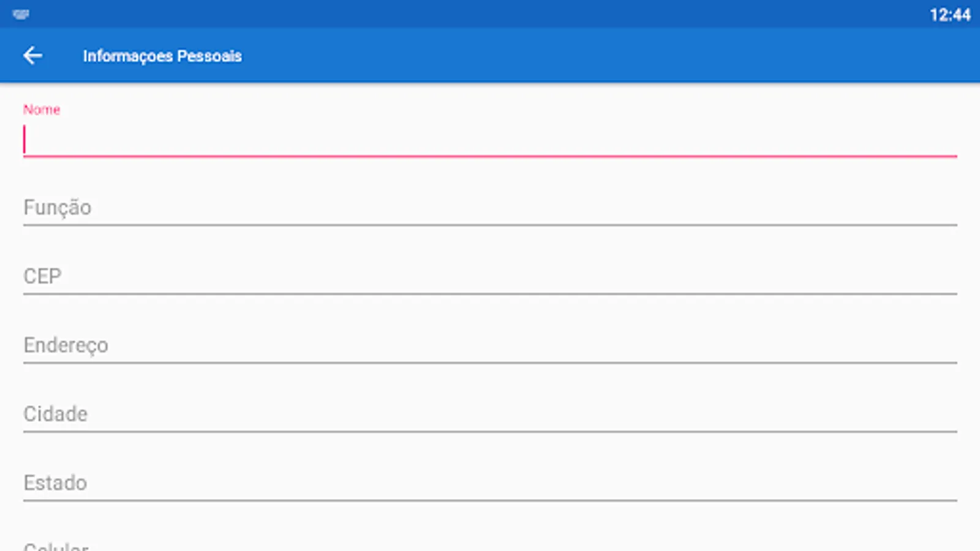The width and height of the screenshot is (980, 551).
Task: Click the pink Nome floating label
Action: 42,110
